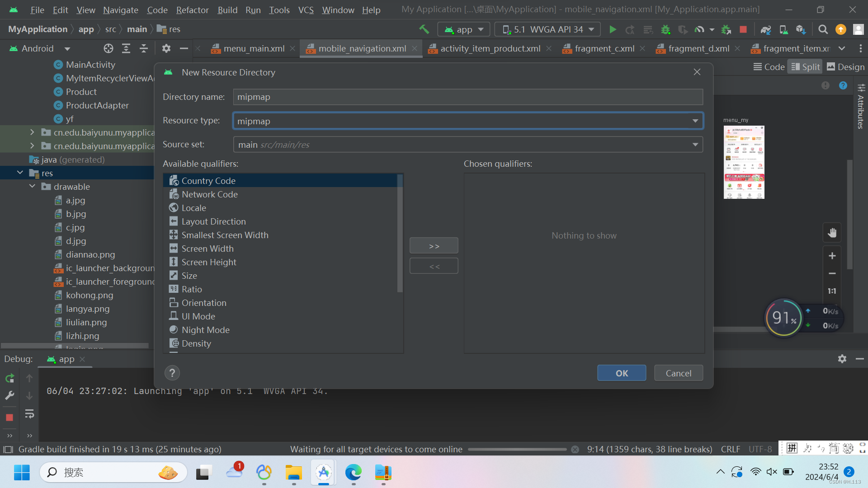868x488 pixels.
Task: Click the Cancel button
Action: pos(678,373)
